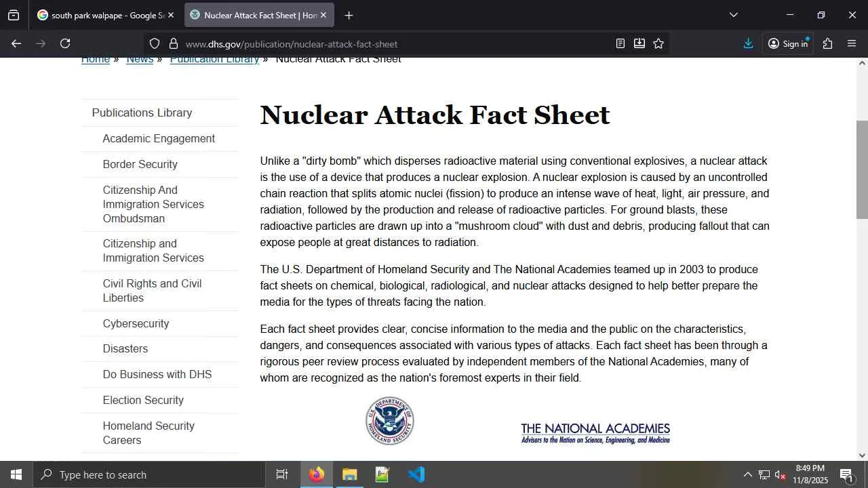Open the Firefox application menu
Screen dimensions: 868x488
pyautogui.click(x=852, y=43)
